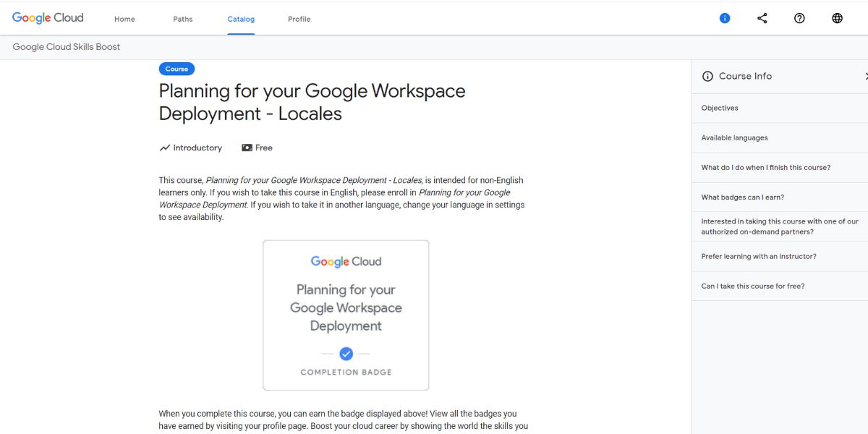Expand the Available languages section
Screen dimensions: 868x434
pyautogui.click(x=736, y=137)
